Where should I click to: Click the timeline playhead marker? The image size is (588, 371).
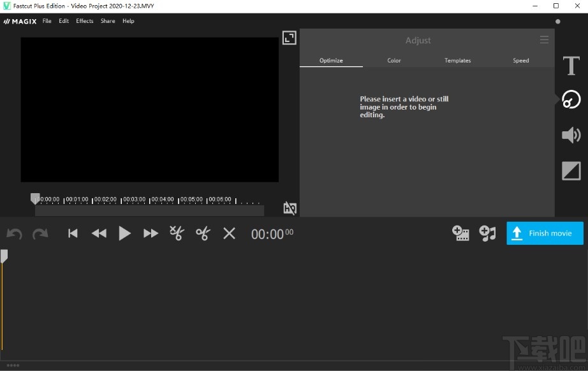(x=35, y=199)
